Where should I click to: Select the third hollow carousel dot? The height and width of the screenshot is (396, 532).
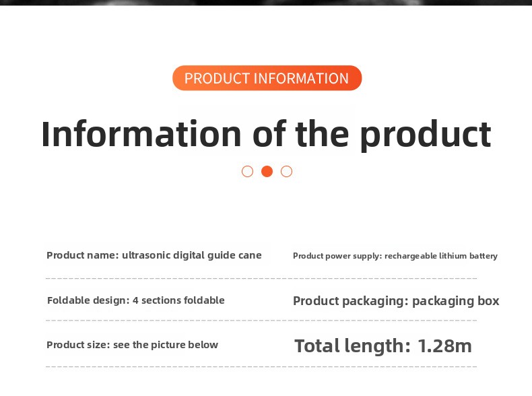(286, 171)
